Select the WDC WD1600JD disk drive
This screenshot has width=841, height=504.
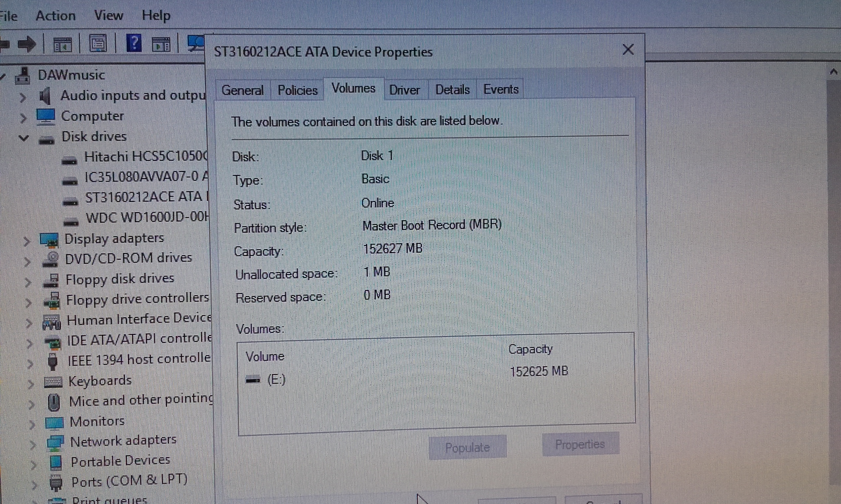point(147,217)
